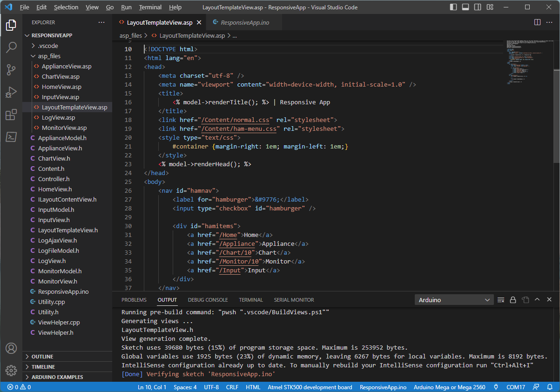
Task: Open the Help menu
Action: (x=175, y=7)
